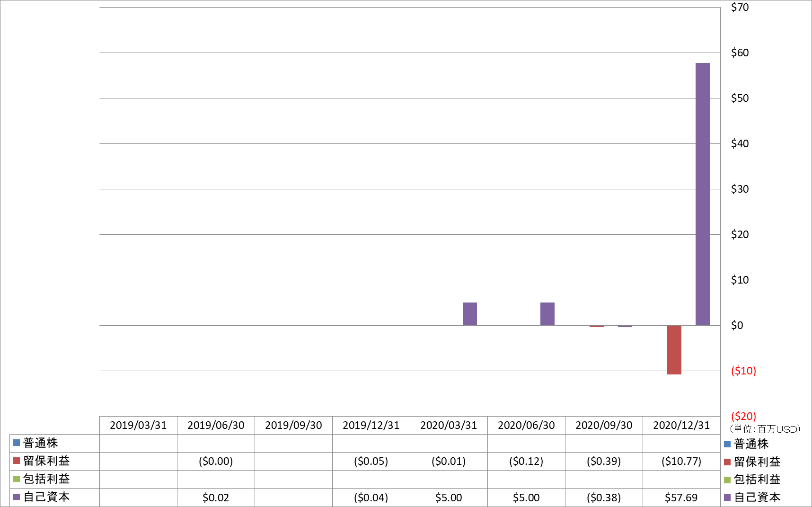Click the purple 自己資本 swatch in the table
The image size is (812, 507).
(x=17, y=497)
